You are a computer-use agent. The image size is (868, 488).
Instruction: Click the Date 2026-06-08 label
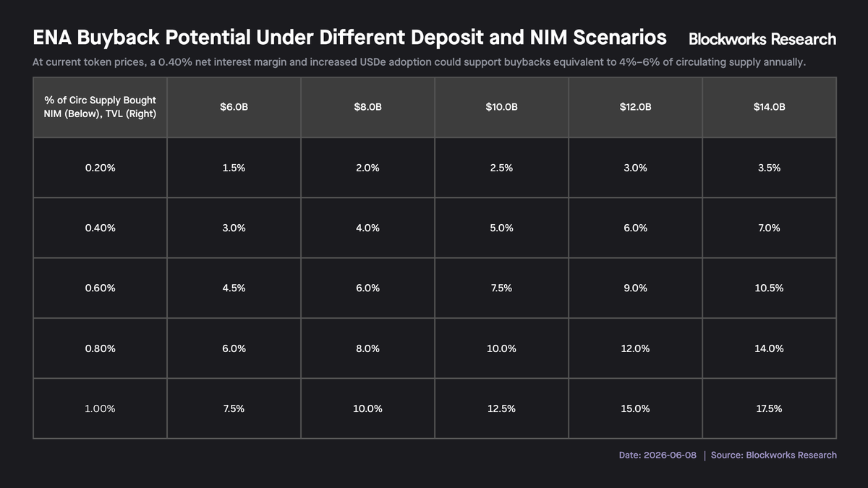[x=658, y=455]
